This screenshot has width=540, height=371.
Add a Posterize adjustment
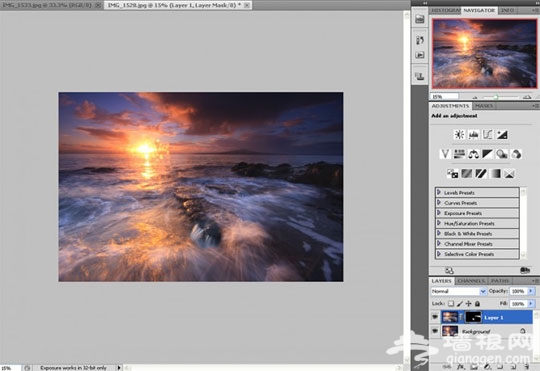(467, 173)
